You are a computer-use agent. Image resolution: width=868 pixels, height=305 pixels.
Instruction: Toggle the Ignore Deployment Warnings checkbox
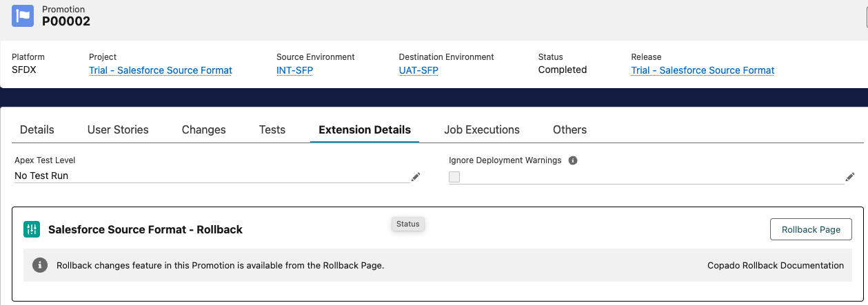pyautogui.click(x=454, y=177)
